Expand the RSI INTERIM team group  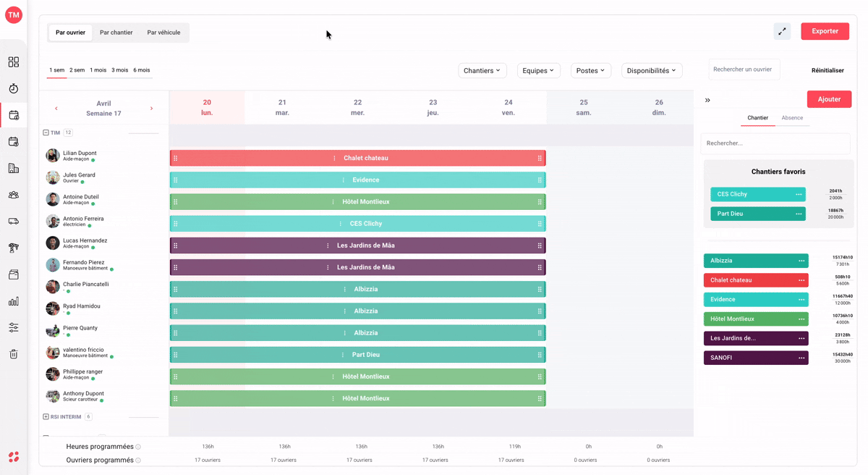pyautogui.click(x=46, y=417)
